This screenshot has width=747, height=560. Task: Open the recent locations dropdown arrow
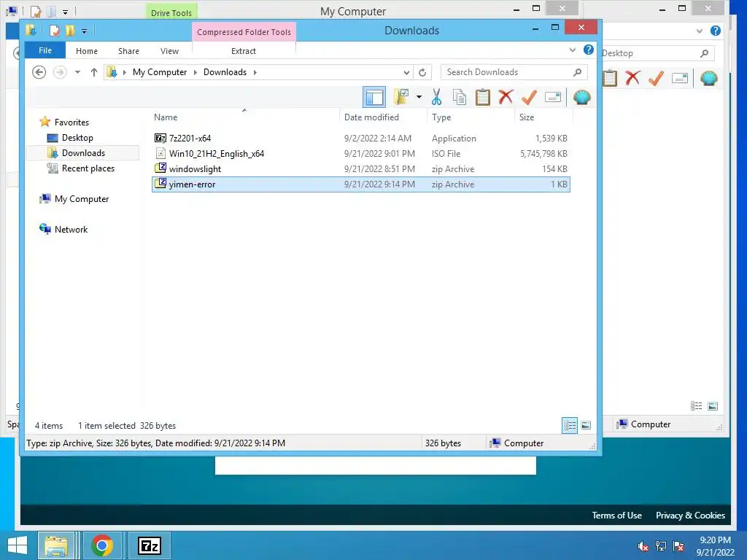pyautogui.click(x=77, y=72)
